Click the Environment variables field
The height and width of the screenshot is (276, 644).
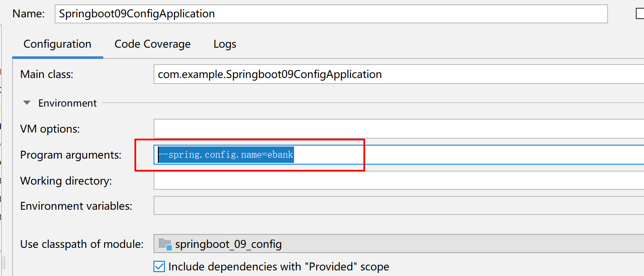pos(399,206)
